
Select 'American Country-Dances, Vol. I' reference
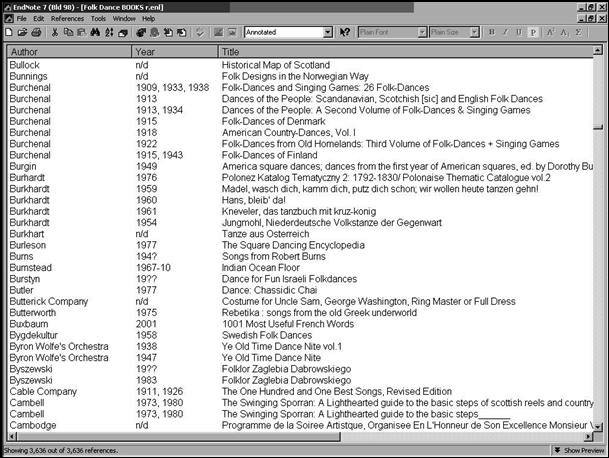coord(288,132)
